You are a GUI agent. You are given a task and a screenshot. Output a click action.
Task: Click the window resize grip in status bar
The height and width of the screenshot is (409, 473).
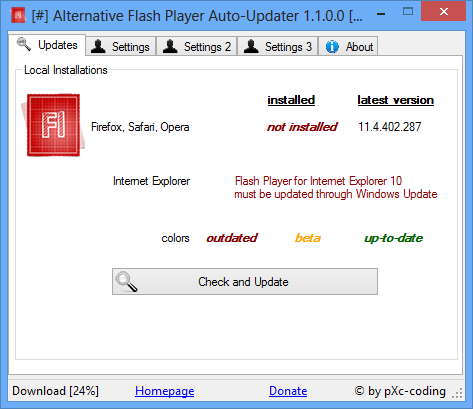pos(458,393)
